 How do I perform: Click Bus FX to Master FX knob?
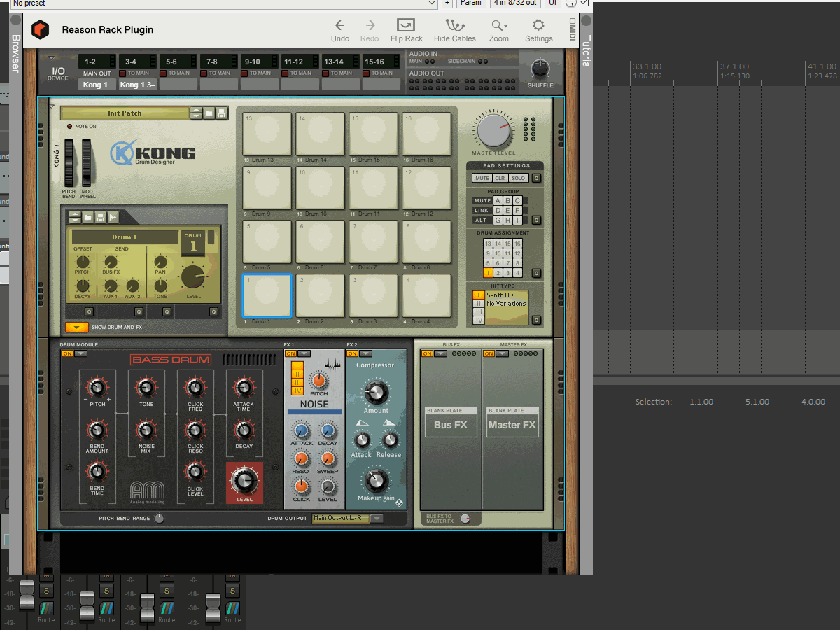pos(465,519)
